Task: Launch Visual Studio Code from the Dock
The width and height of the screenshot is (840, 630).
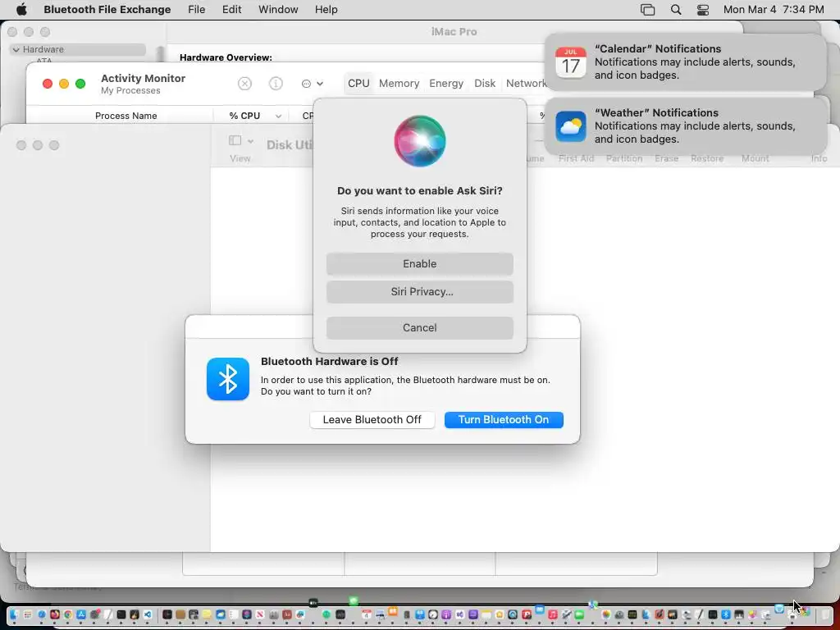Action: click(x=148, y=614)
